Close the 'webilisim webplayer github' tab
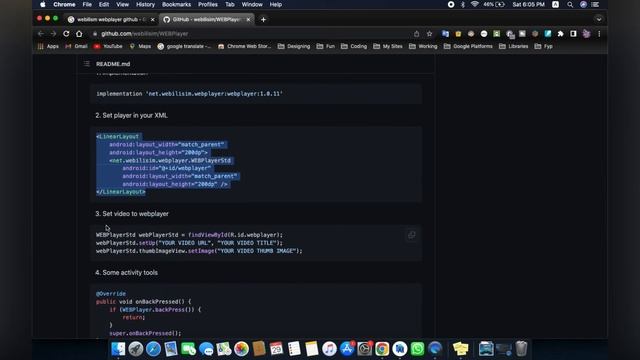This screenshot has height=360, width=640. tap(153, 20)
